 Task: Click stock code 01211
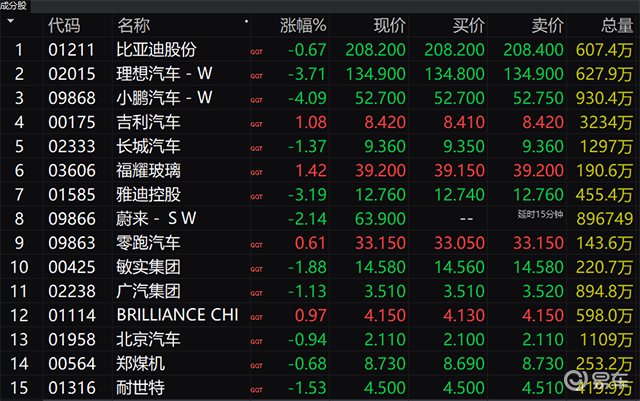click(72, 50)
